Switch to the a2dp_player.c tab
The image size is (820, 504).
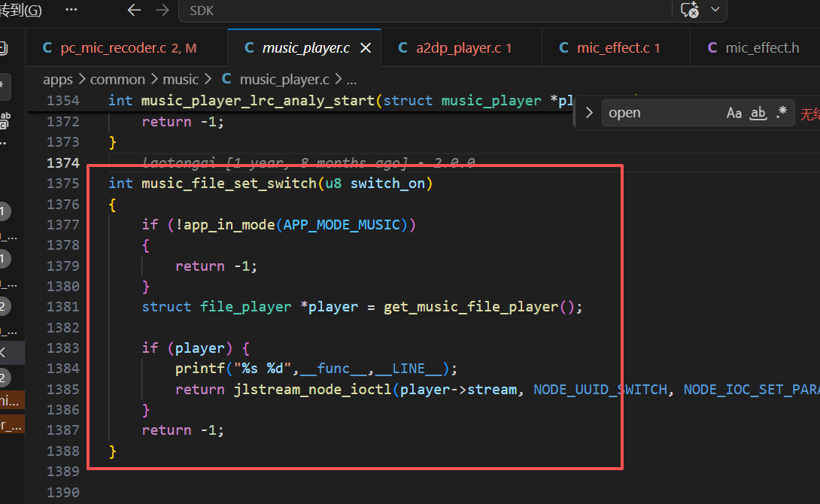click(461, 48)
